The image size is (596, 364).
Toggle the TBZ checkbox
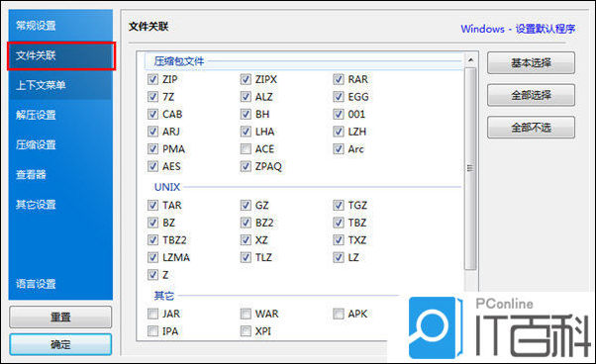click(x=339, y=223)
